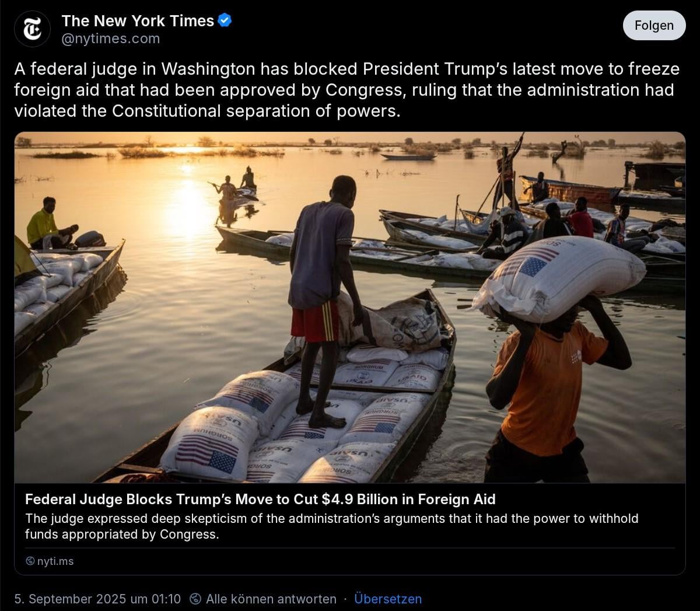Click the reply-settings icon before 'Alle können antworten'

(x=197, y=599)
